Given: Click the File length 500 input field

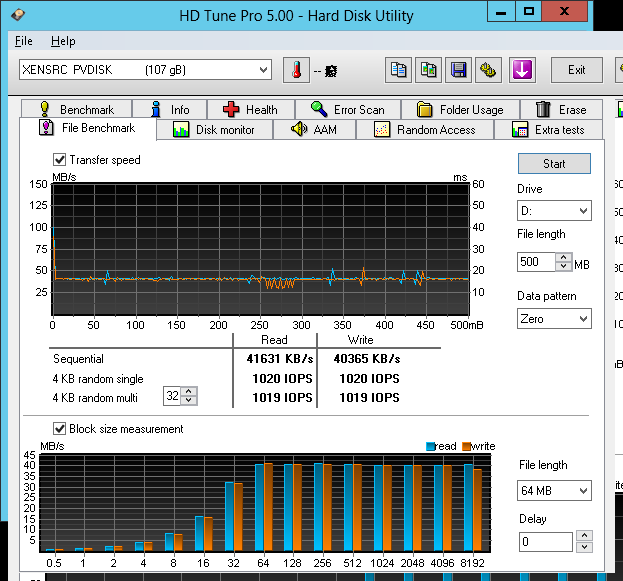Looking at the screenshot, I should tap(536, 262).
